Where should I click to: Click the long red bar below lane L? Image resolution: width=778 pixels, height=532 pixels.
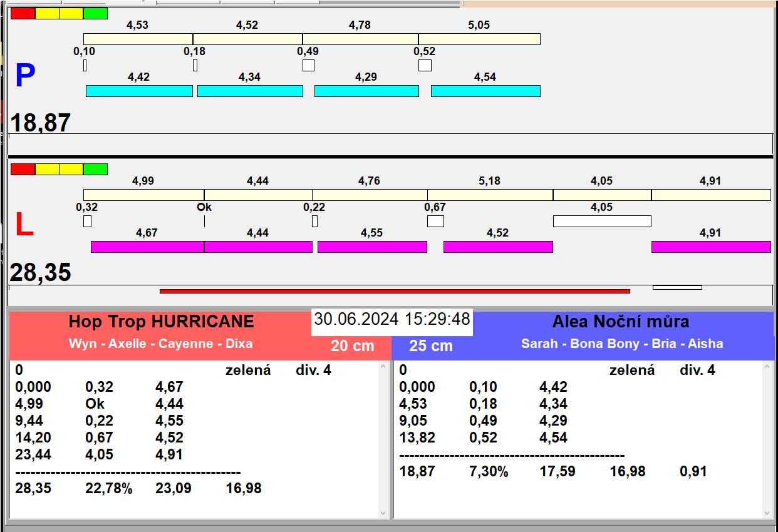point(395,291)
